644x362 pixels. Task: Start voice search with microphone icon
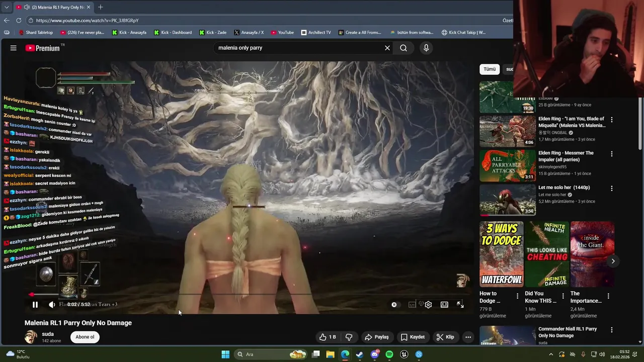[426, 48]
